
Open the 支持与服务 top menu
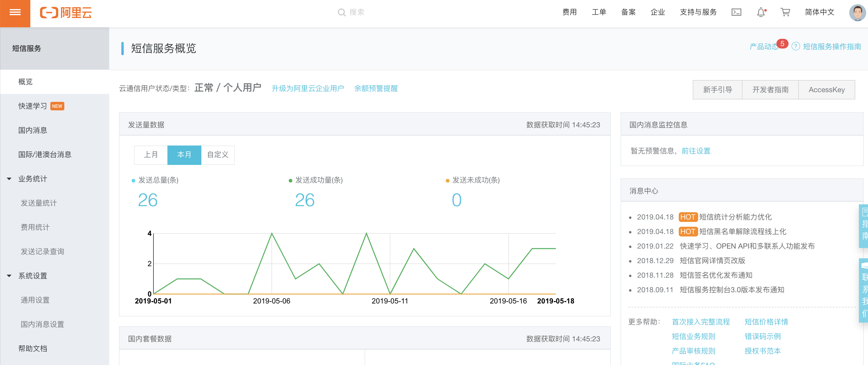pos(698,12)
